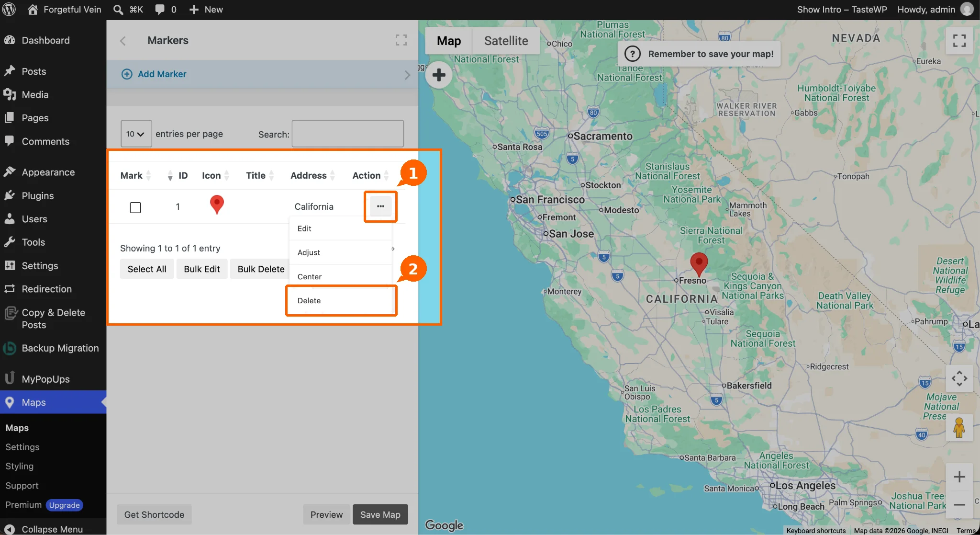Open Support under Maps submenu
Viewport: 980px width, 535px height.
point(22,486)
